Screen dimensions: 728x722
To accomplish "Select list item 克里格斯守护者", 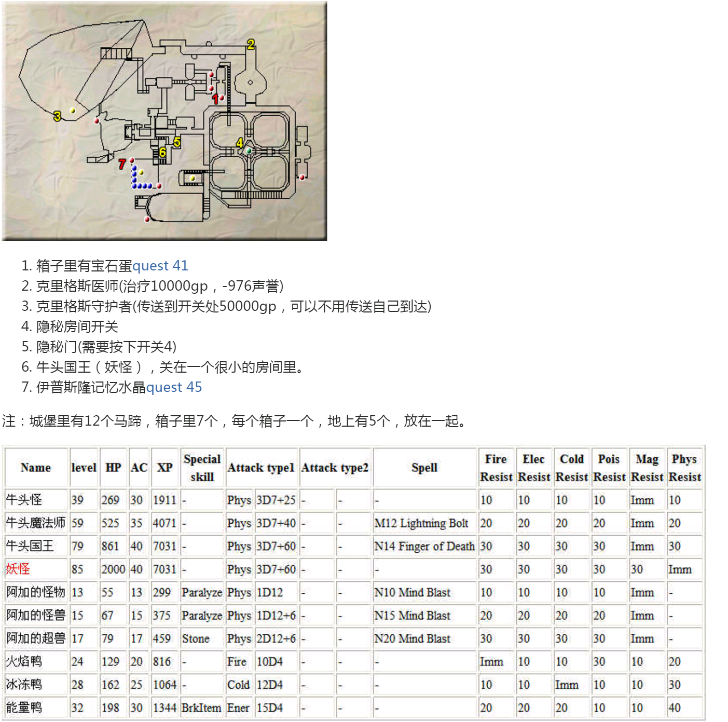I will 233,306.
